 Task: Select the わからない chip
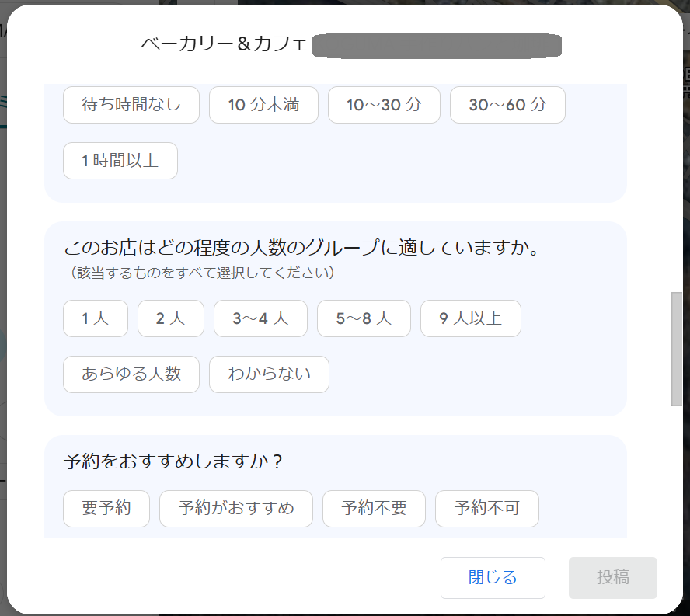pos(269,374)
